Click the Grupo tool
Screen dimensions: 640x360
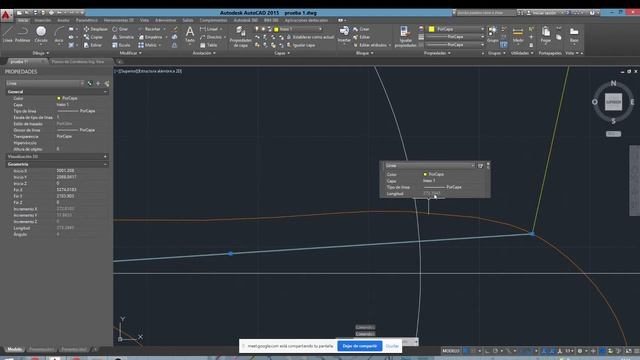coord(493,34)
